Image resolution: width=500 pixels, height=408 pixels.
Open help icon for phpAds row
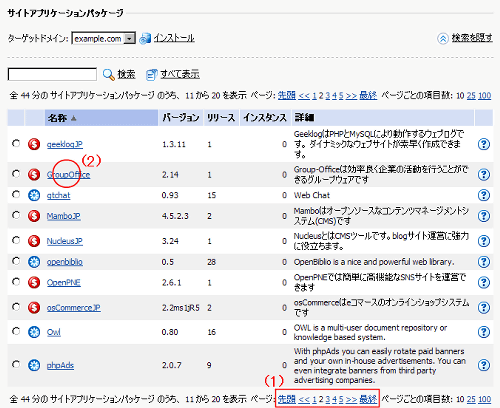coord(484,365)
